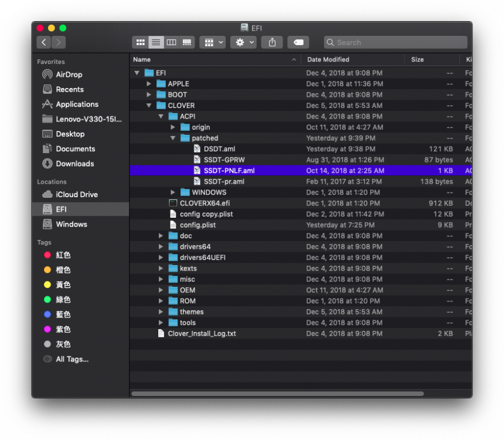This screenshot has width=504, height=440.
Task: Collapse the top EFI folder
Action: pos(137,73)
